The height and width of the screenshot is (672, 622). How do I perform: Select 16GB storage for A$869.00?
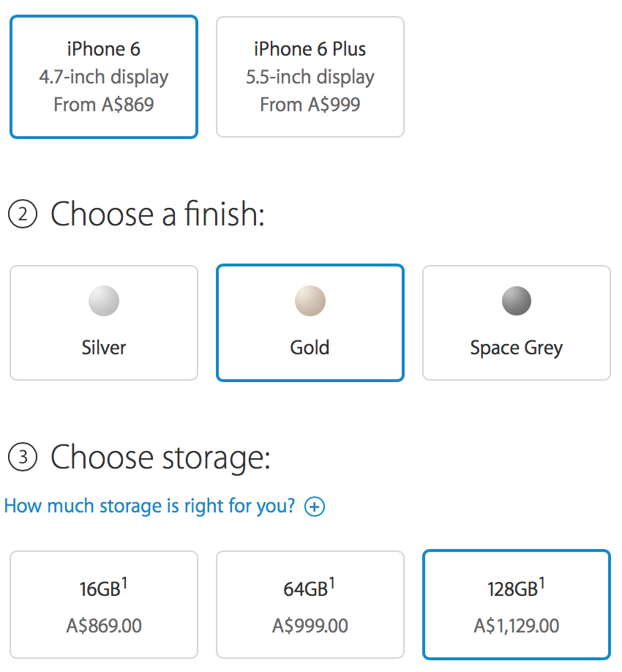104,605
